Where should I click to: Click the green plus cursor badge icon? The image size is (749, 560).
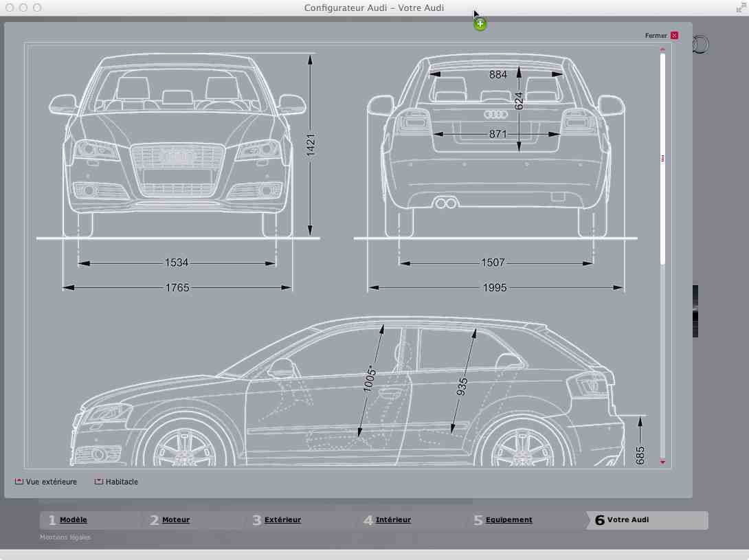[x=480, y=24]
